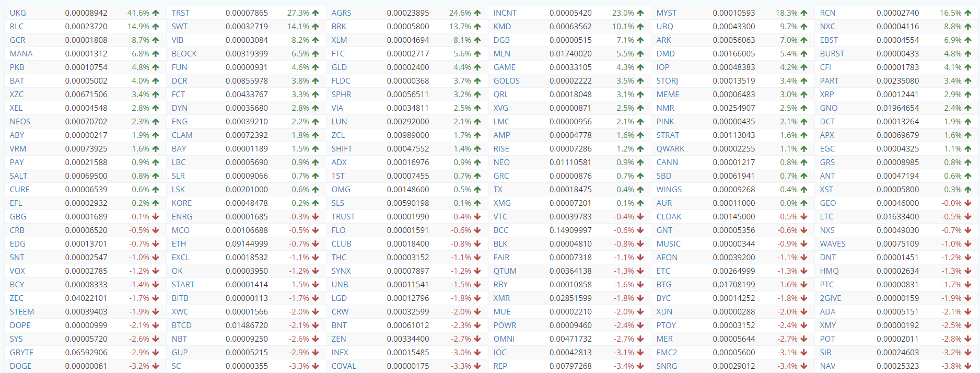Click the up arrow beside RCN 16.5%
This screenshot has width=980, height=373.
click(x=967, y=13)
